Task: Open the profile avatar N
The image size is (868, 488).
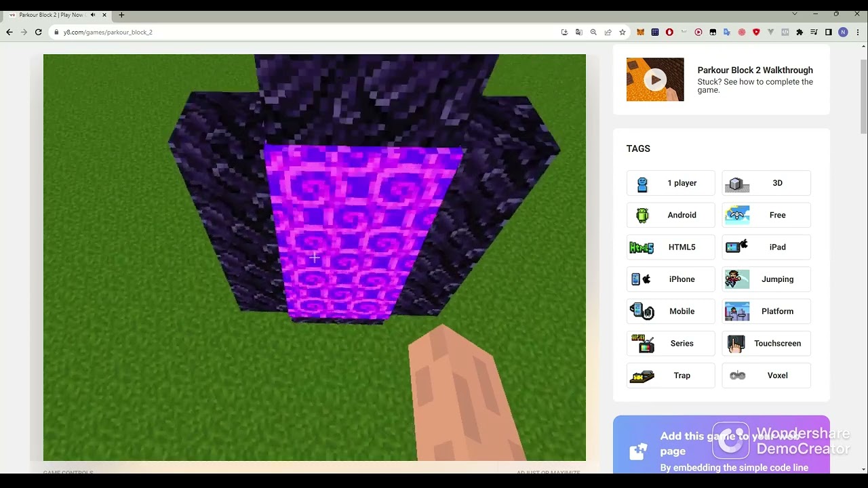Action: click(x=843, y=32)
